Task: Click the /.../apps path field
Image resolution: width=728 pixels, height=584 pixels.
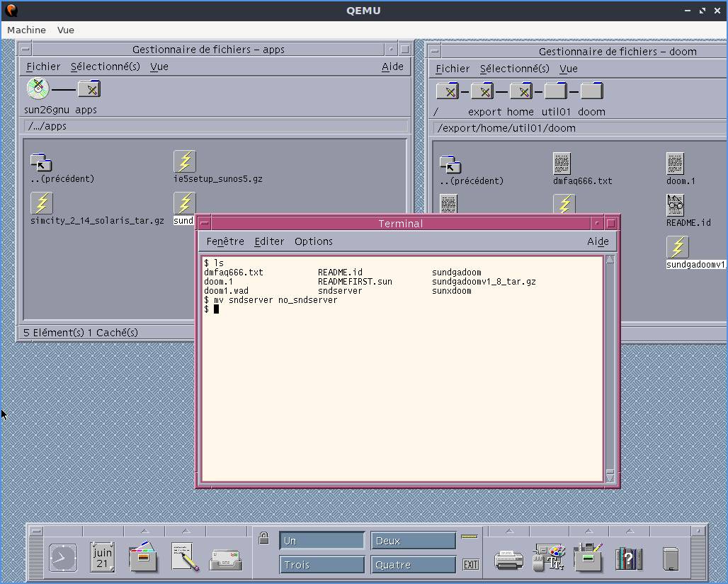Action: coord(216,126)
